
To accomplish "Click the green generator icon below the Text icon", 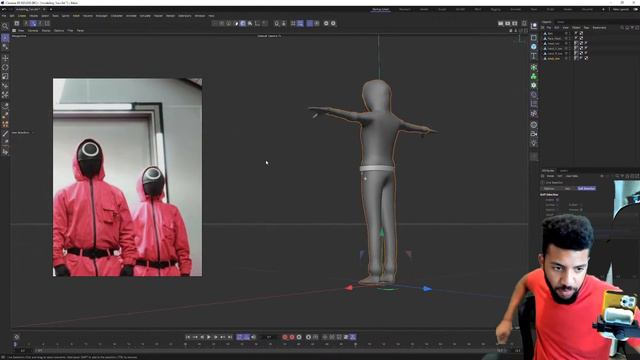I will tap(533, 67).
